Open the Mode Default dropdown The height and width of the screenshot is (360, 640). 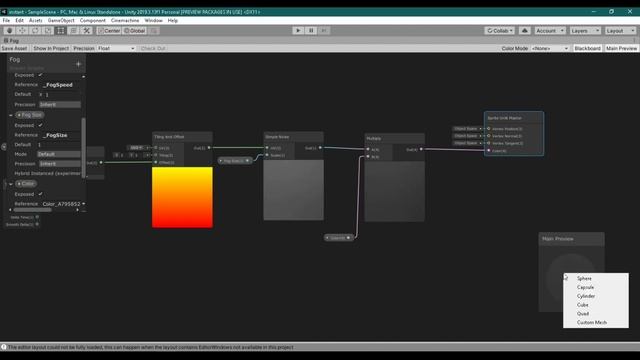tap(59, 154)
